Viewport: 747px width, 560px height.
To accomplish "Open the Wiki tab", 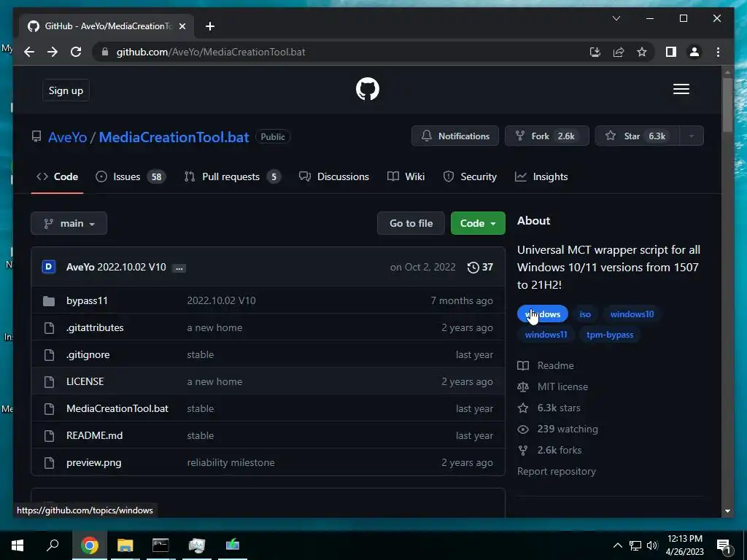I will [x=406, y=176].
